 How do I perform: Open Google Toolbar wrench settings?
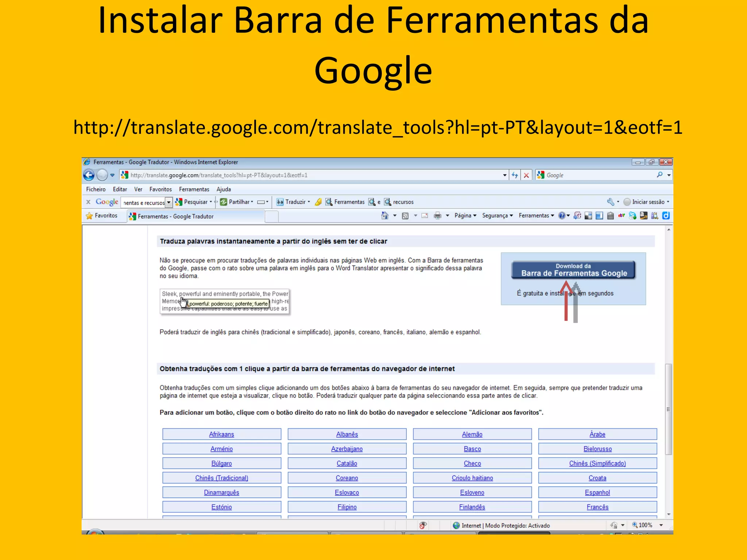pyautogui.click(x=611, y=202)
